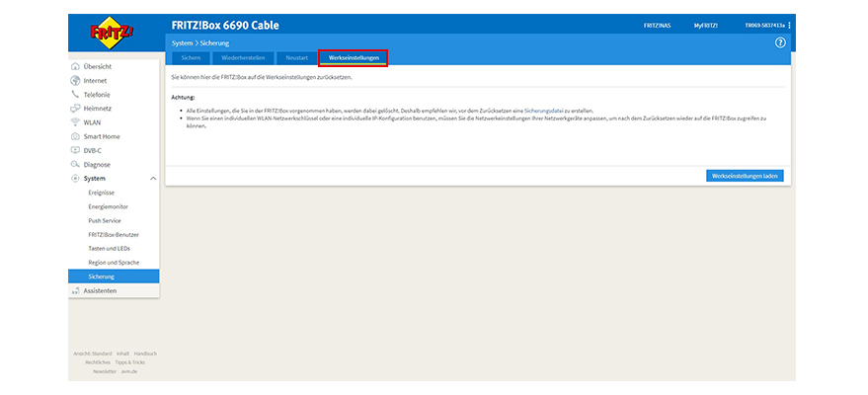
Task: Open MyFRITZ! in the header
Action: [706, 26]
